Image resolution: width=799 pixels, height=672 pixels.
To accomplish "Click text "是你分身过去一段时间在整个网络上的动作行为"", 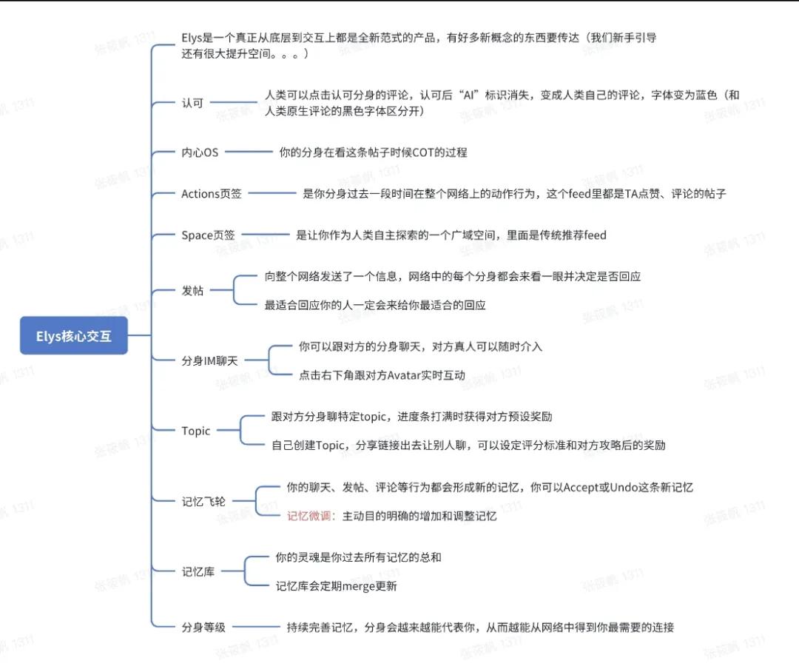I will coord(419,194).
